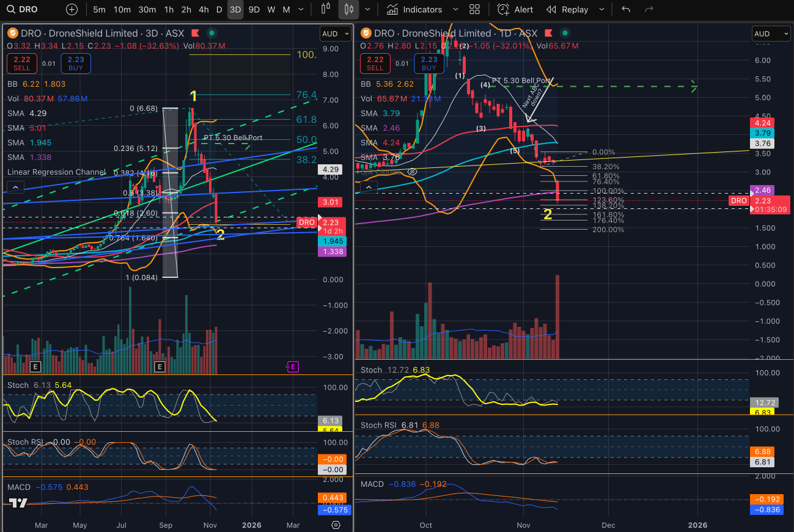Click the undo arrow
The width and height of the screenshot is (794, 532).
point(625,10)
